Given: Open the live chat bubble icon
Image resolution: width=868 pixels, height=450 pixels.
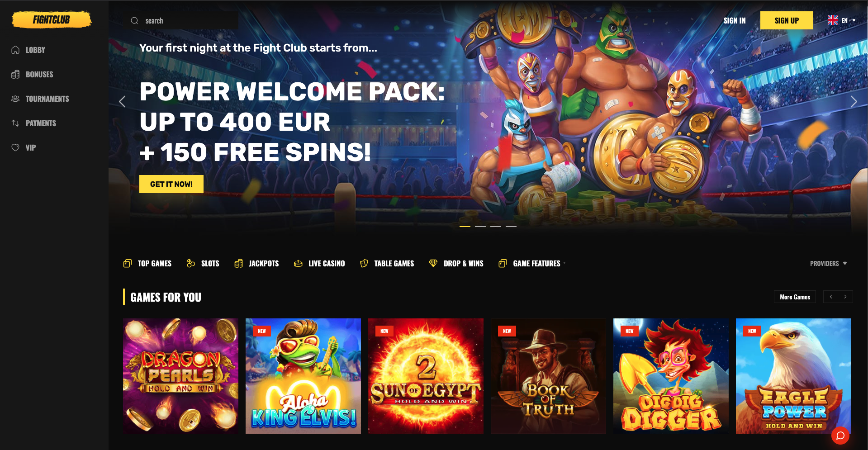Looking at the screenshot, I should coord(840,435).
